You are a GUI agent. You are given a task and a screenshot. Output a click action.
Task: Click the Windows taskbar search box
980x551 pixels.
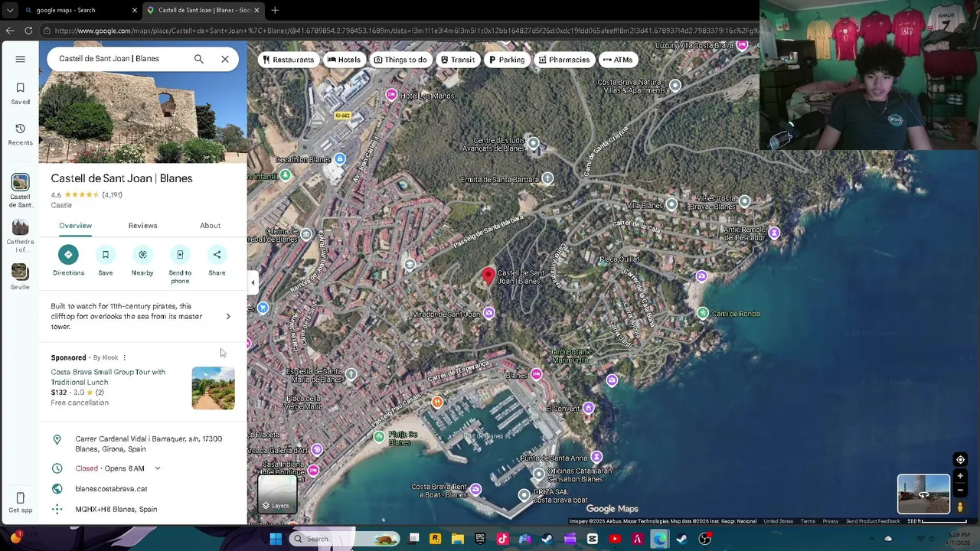[345, 539]
